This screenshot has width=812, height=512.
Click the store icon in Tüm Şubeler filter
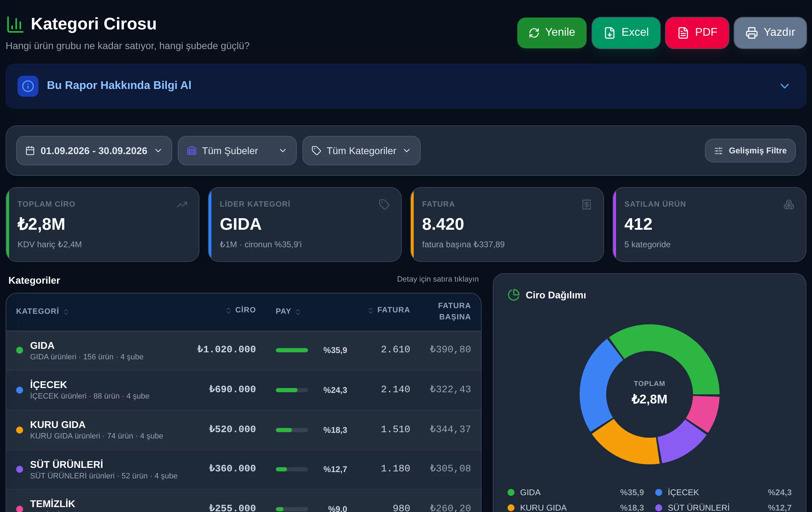[192, 151]
